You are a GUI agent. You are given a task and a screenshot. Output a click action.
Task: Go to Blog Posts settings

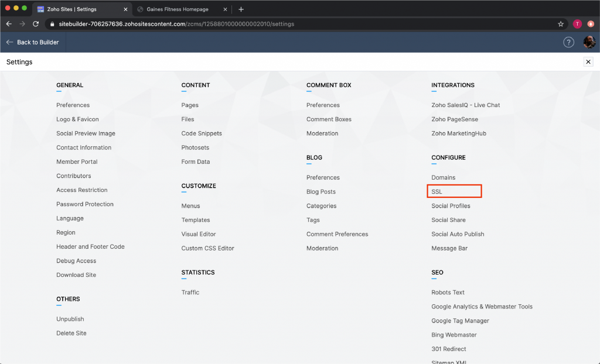pyautogui.click(x=321, y=191)
